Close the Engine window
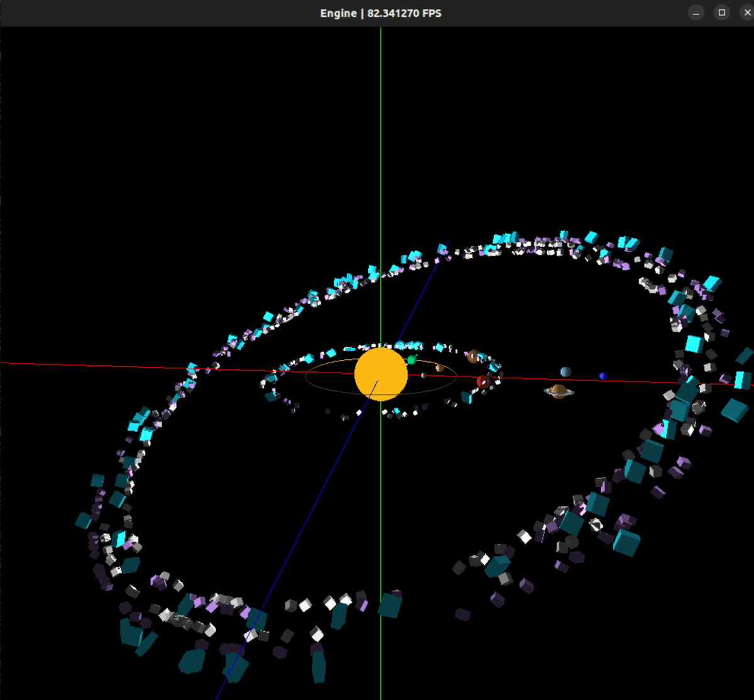 pyautogui.click(x=747, y=13)
